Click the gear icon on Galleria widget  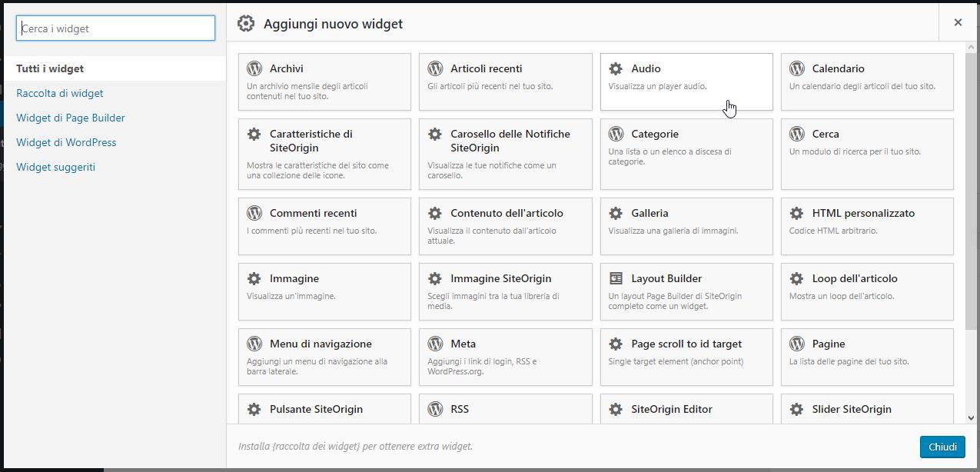(x=616, y=213)
